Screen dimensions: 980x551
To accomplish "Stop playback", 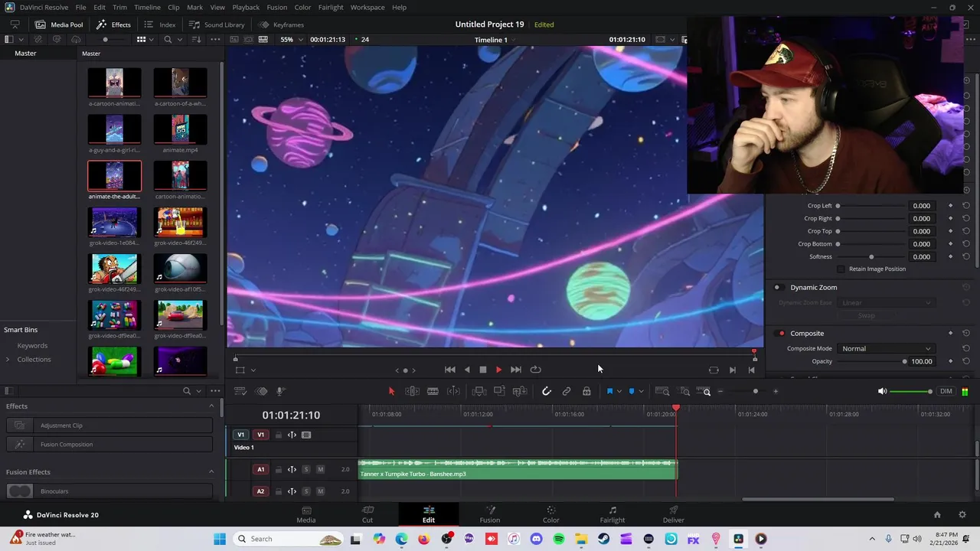I will [x=483, y=370].
